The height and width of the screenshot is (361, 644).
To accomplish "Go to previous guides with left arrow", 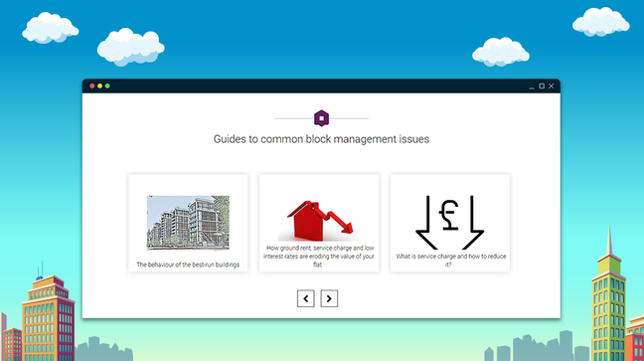I will tap(305, 299).
